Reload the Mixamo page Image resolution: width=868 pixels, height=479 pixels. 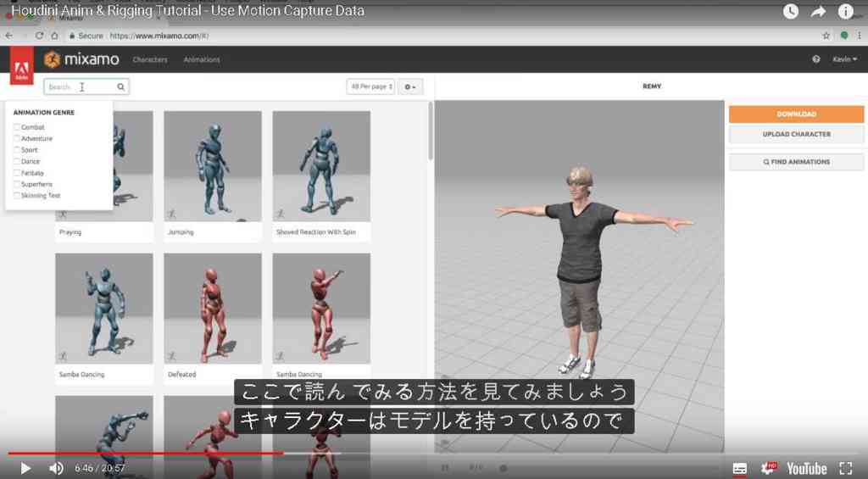pyautogui.click(x=39, y=36)
